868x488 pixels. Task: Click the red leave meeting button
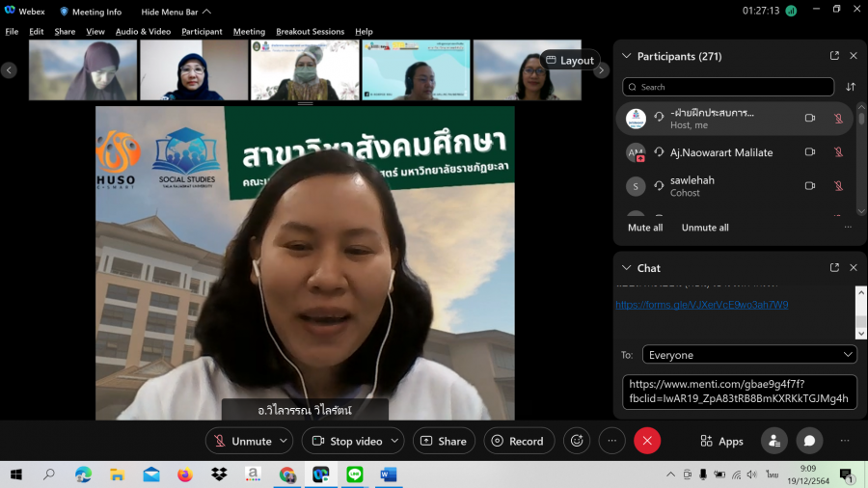[647, 441]
